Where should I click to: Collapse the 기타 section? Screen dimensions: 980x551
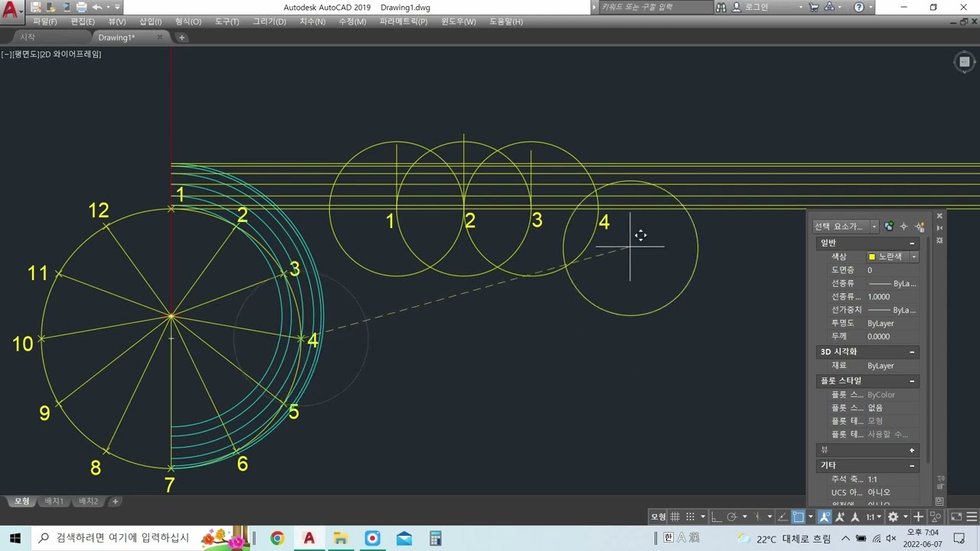912,465
